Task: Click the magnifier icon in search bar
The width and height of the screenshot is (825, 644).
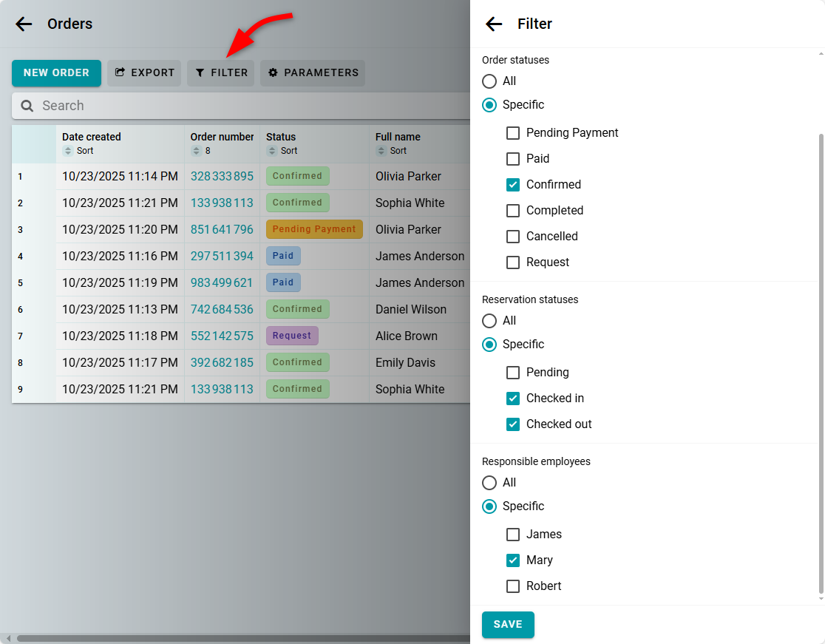Action: pos(27,106)
